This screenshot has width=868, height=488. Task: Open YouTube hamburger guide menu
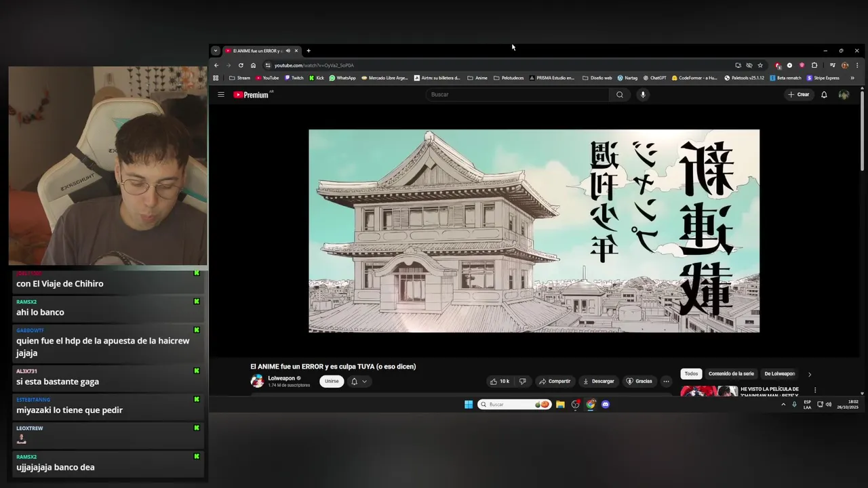221,95
